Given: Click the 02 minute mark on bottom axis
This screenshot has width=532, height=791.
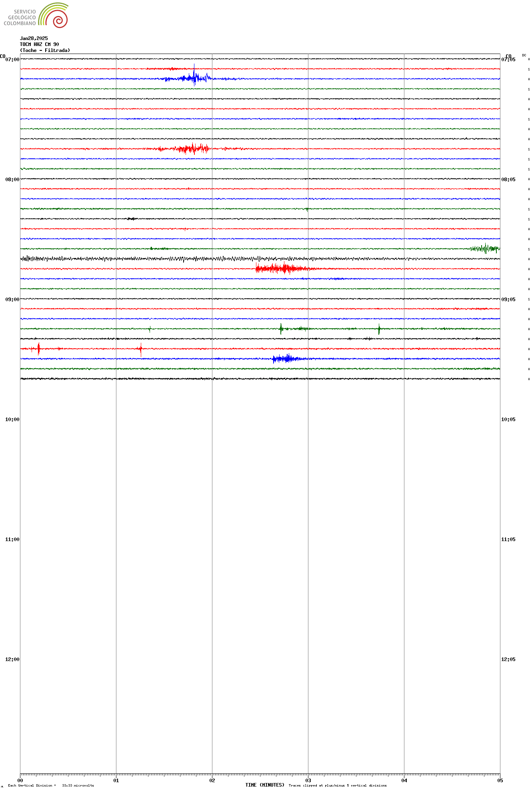Looking at the screenshot, I should click(x=212, y=780).
